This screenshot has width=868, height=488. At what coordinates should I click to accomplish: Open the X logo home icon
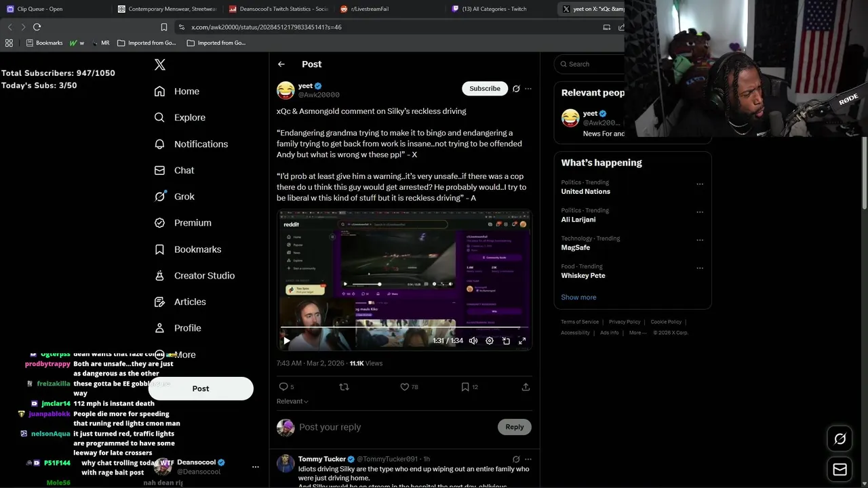click(160, 64)
